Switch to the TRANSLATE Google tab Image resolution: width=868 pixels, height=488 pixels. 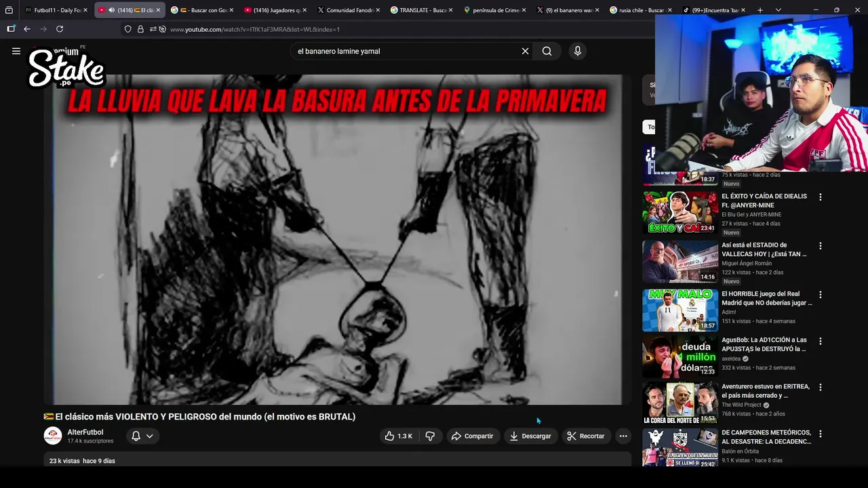click(x=420, y=10)
